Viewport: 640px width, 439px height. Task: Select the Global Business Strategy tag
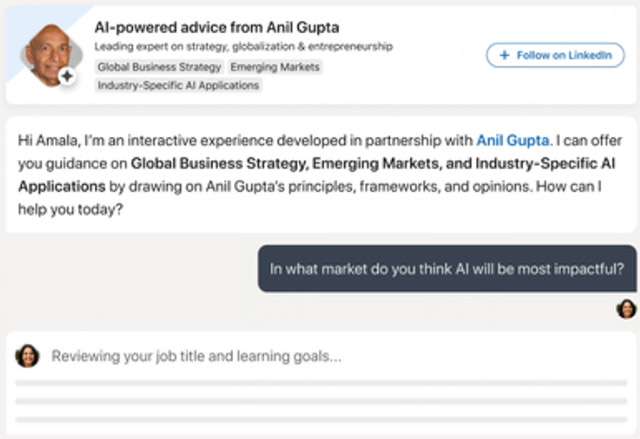(x=159, y=67)
